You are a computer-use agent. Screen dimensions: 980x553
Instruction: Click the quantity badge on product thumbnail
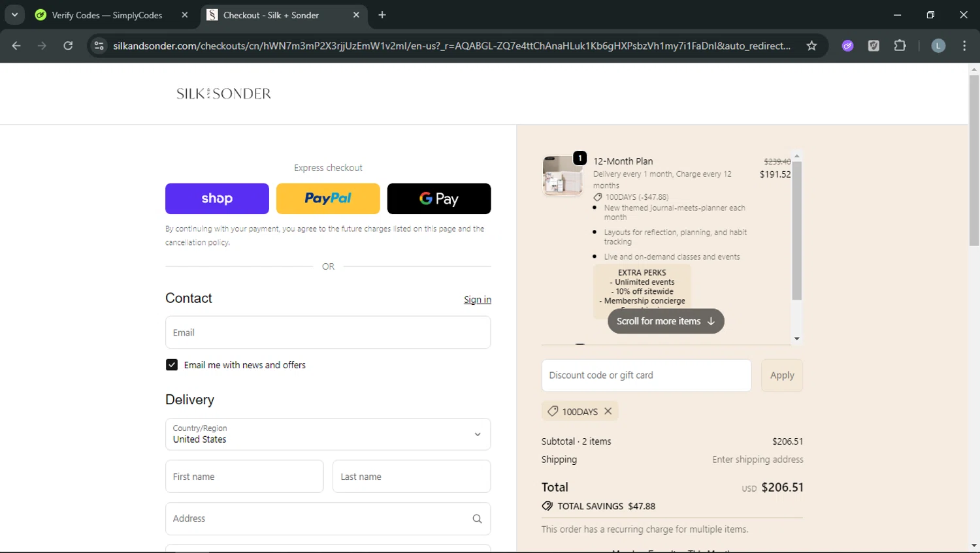pos(580,158)
